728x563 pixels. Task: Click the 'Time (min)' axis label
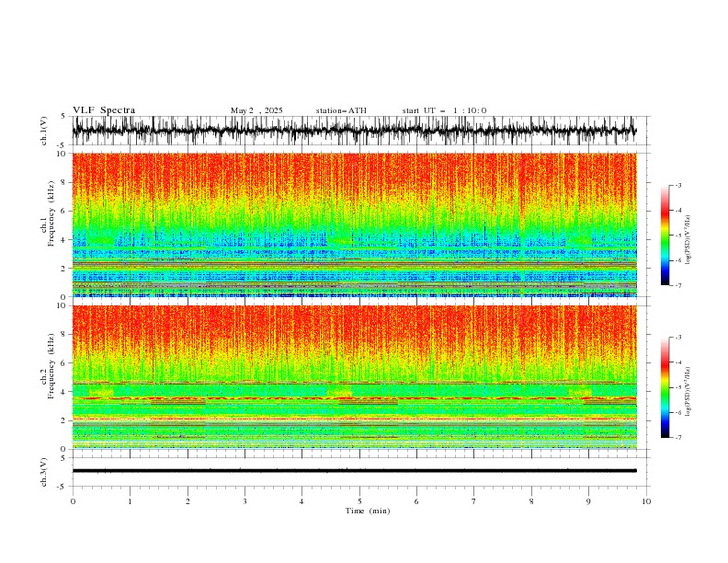coord(368,511)
